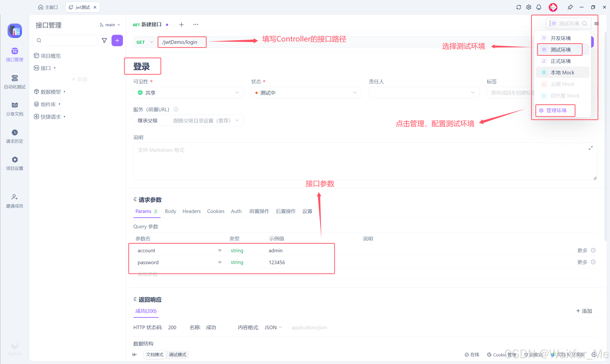Image resolution: width=610 pixels, height=364 pixels.
Task: Select the Body tab
Action: [x=170, y=212]
